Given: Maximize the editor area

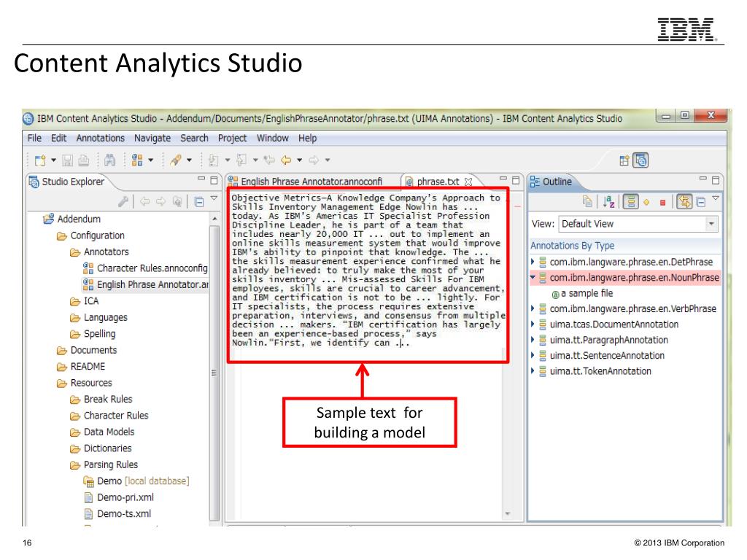Looking at the screenshot, I should click(x=516, y=181).
